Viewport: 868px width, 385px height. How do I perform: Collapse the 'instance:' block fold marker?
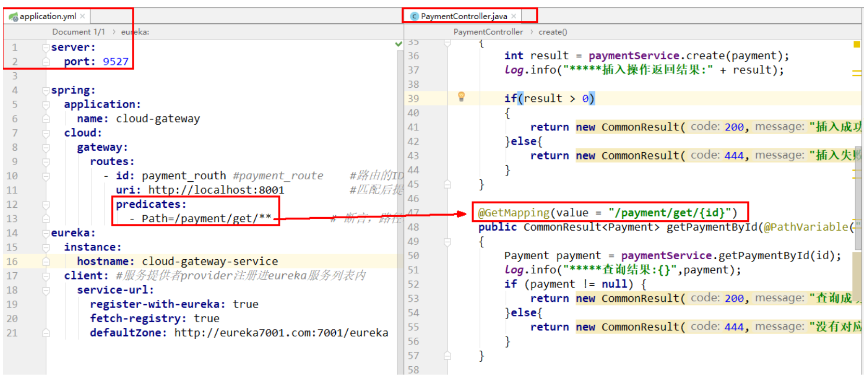[x=46, y=247]
